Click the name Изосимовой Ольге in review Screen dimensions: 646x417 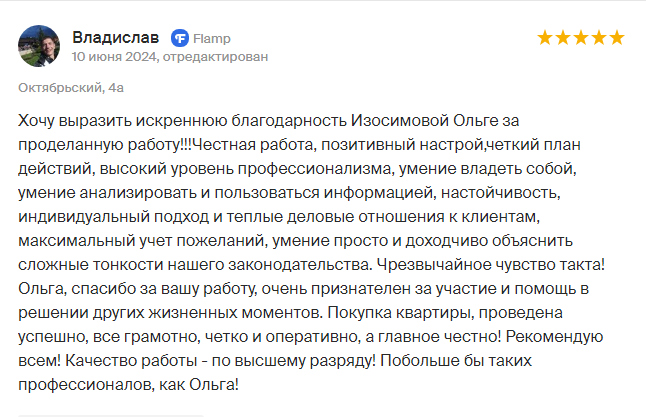[424, 121]
